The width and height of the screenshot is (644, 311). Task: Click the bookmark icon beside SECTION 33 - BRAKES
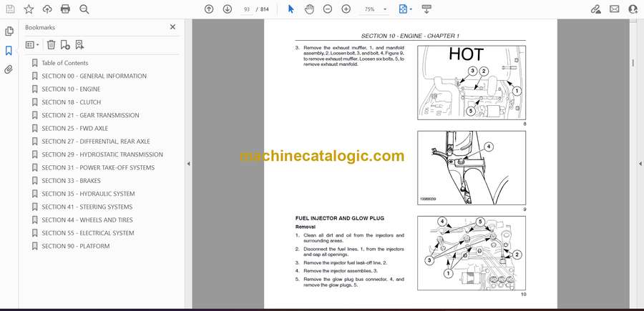click(x=34, y=181)
